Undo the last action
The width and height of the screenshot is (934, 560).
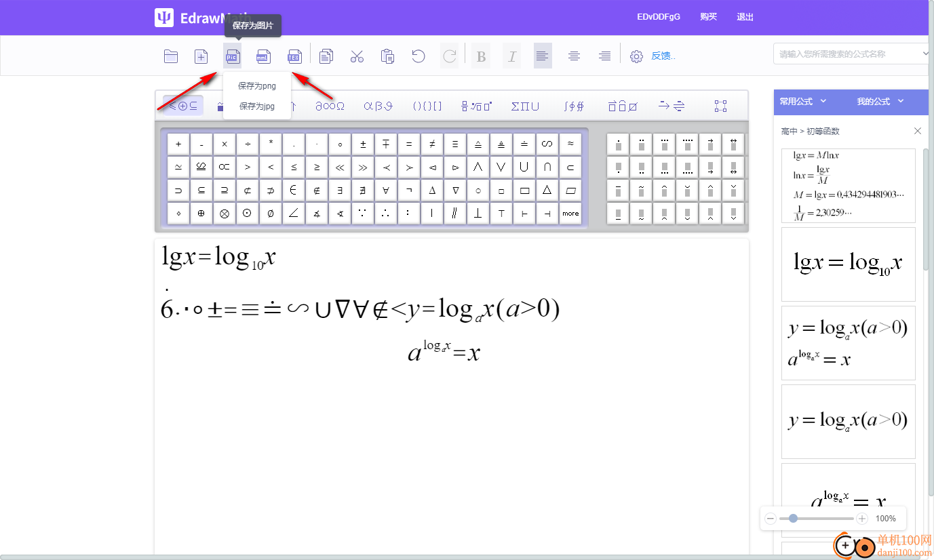pos(419,56)
